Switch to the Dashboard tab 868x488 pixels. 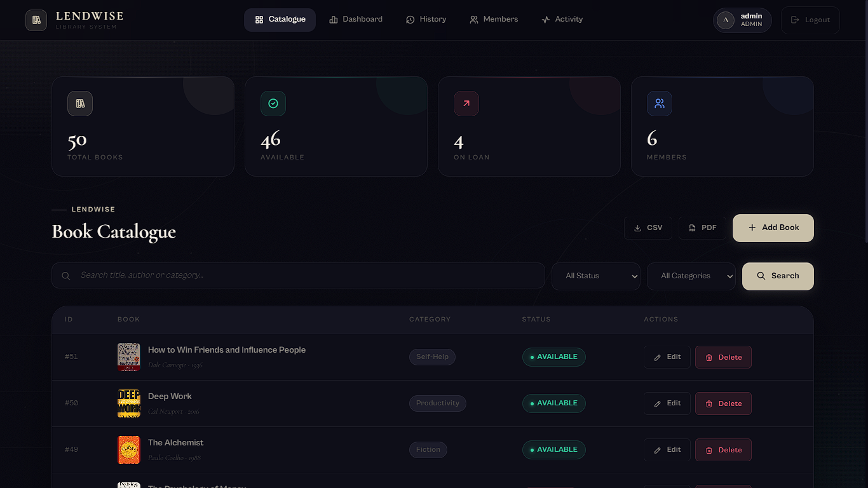pyautogui.click(x=356, y=20)
